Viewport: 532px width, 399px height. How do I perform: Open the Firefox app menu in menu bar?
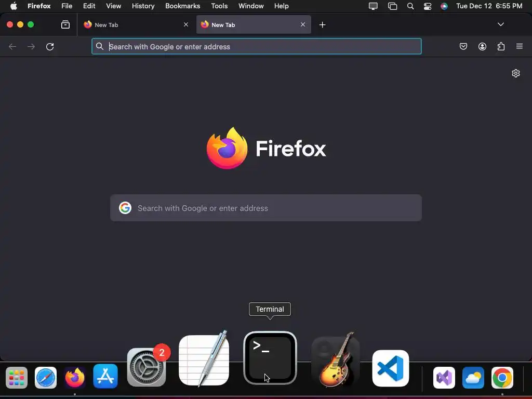[x=39, y=6]
